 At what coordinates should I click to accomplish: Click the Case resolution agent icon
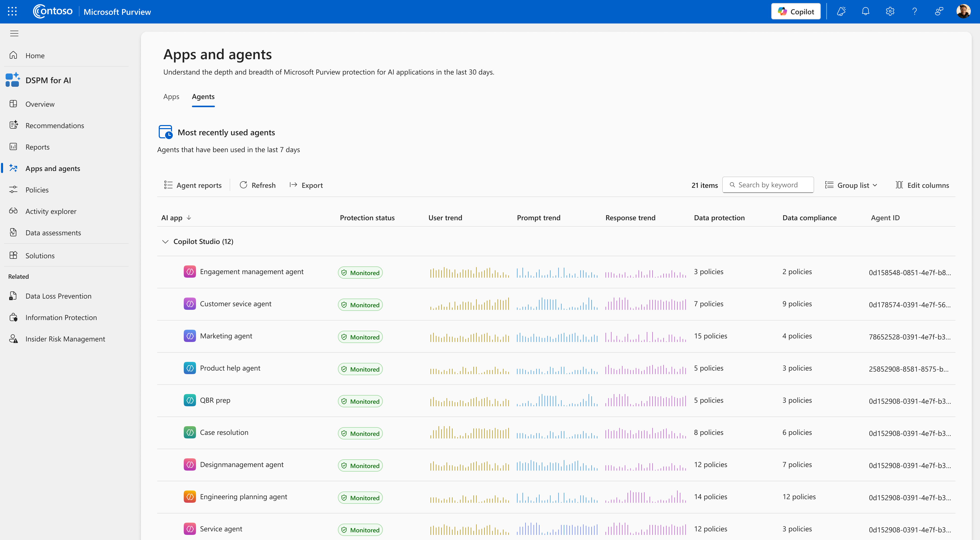[x=190, y=432]
